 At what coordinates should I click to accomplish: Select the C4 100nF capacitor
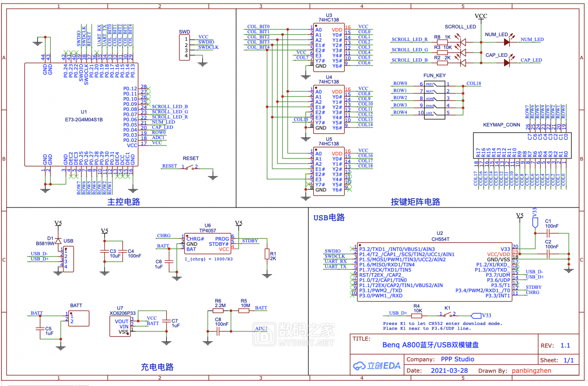pos(123,252)
